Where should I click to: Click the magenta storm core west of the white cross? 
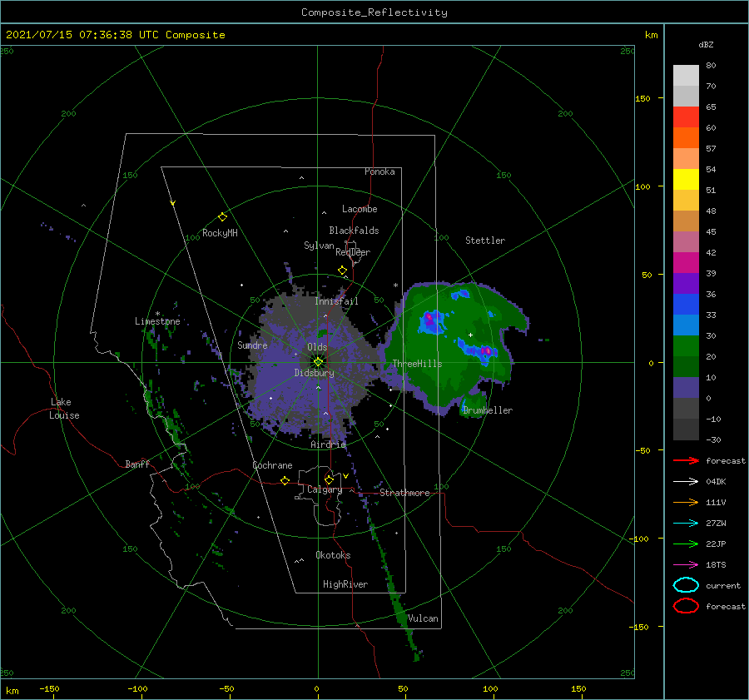(429, 317)
